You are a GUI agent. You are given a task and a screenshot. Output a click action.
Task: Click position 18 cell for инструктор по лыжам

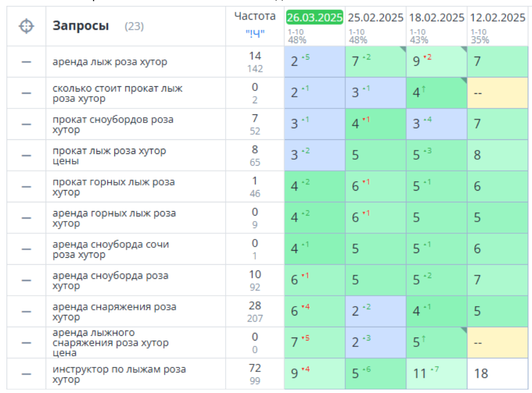[498, 374]
